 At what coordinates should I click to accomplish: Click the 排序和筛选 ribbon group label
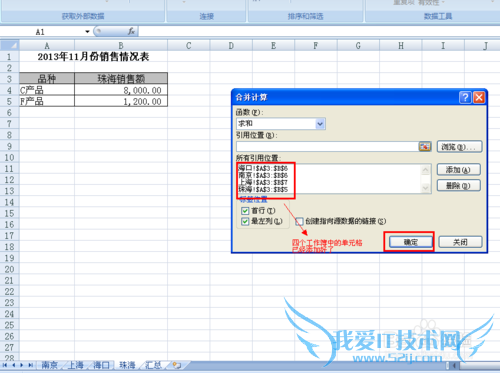tap(305, 16)
